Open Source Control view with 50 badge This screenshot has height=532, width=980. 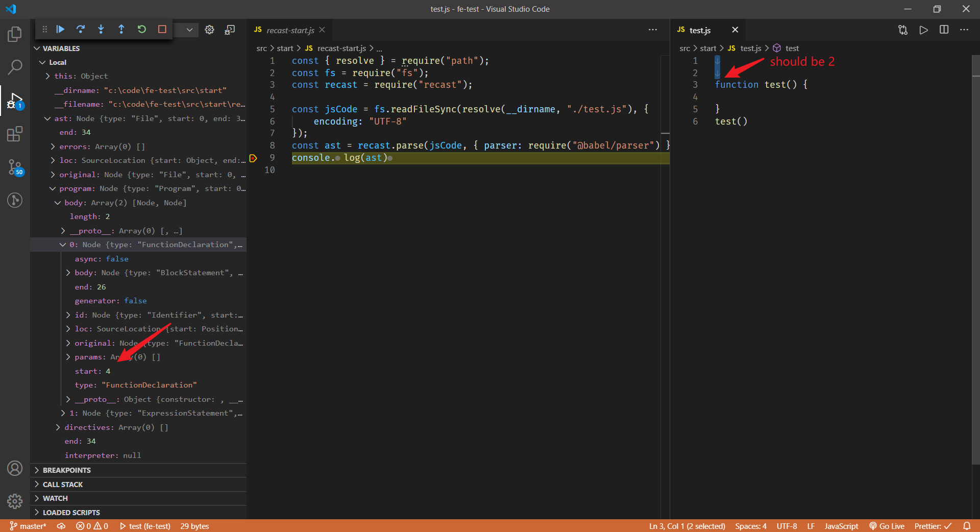(15, 167)
